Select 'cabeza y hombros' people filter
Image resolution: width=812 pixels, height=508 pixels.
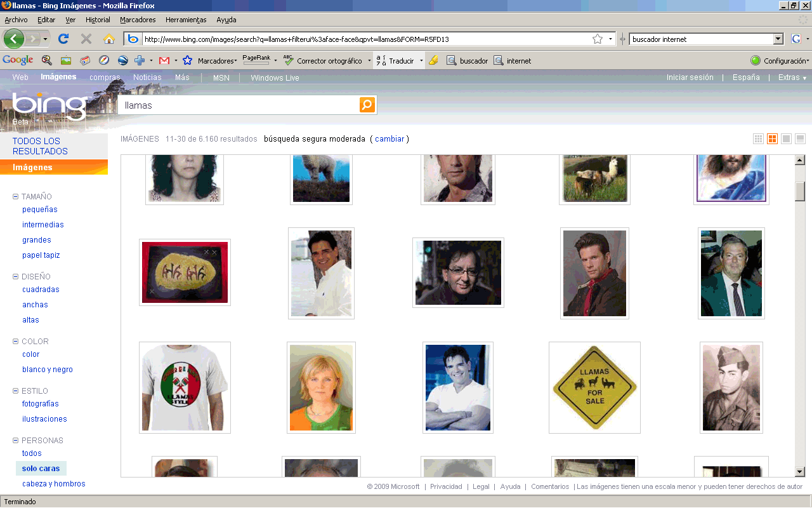coord(54,484)
